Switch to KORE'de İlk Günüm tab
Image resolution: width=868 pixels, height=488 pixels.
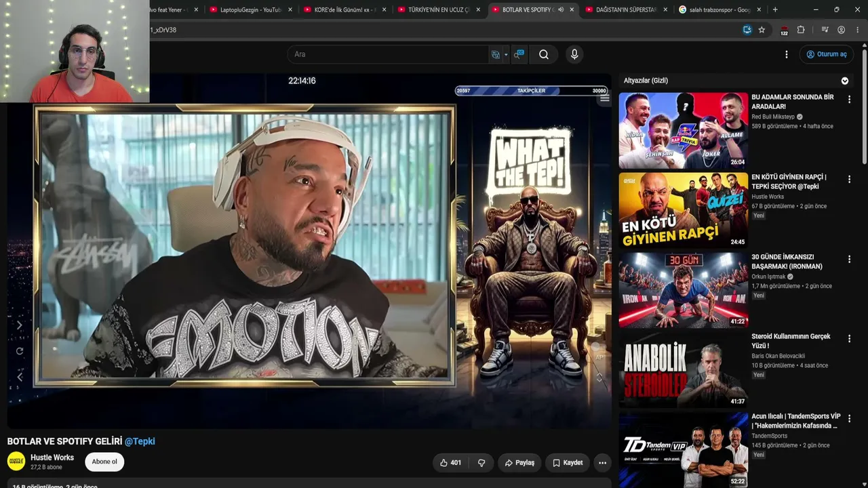tap(345, 9)
